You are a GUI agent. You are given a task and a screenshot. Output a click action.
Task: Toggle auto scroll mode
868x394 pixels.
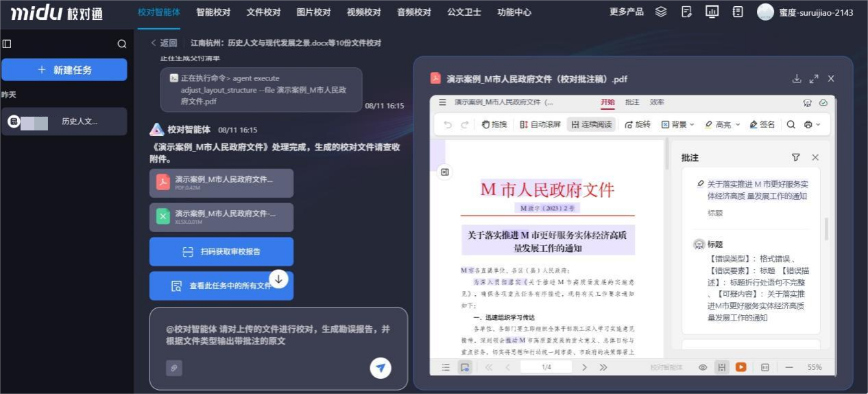[540, 124]
